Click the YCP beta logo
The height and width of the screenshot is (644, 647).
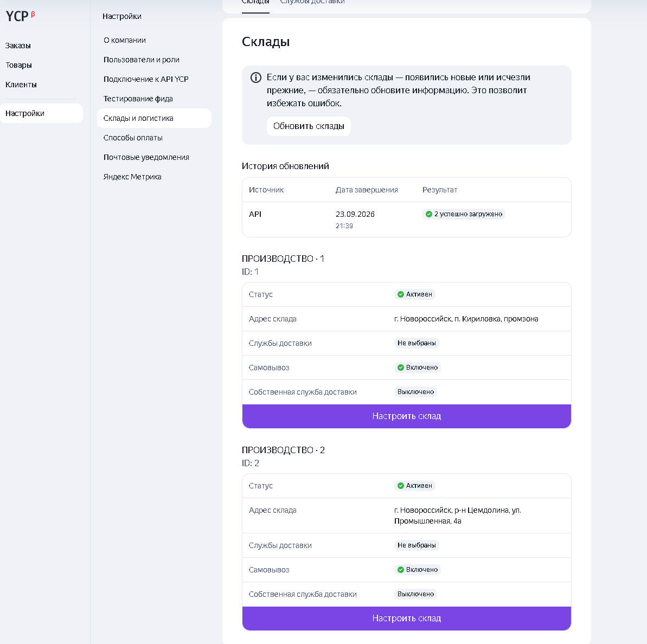tap(20, 16)
